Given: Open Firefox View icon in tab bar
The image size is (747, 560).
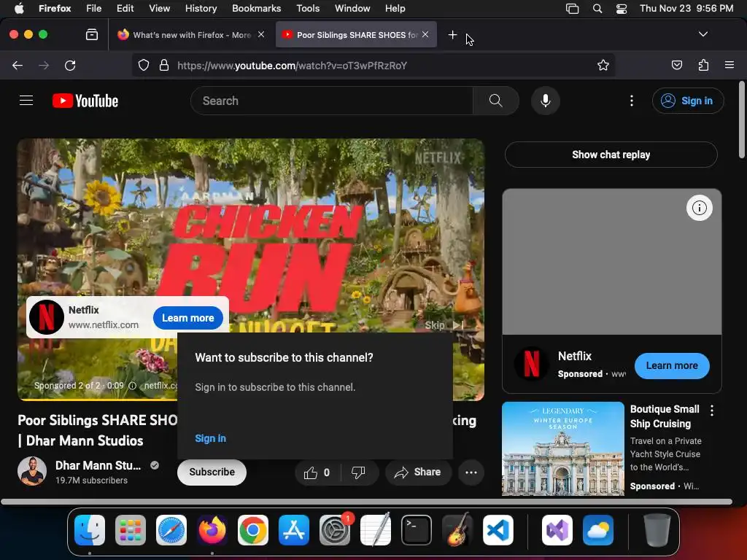Looking at the screenshot, I should pyautogui.click(x=92, y=34).
